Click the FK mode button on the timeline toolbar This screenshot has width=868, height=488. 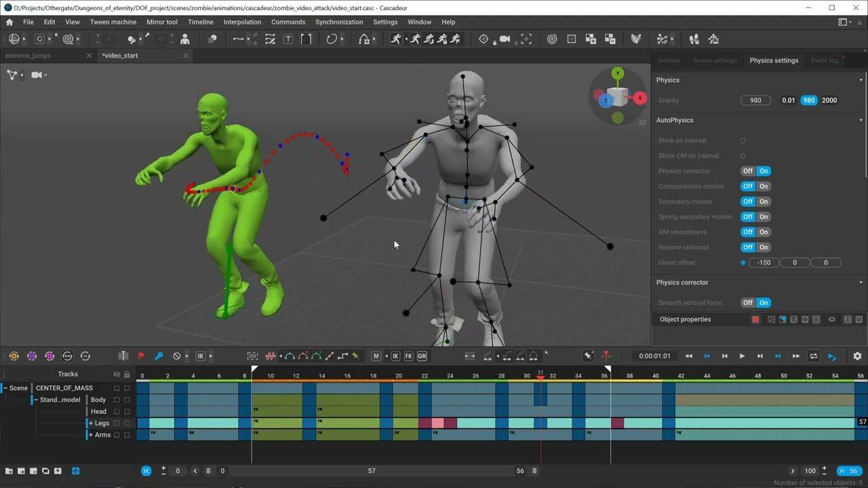click(409, 356)
